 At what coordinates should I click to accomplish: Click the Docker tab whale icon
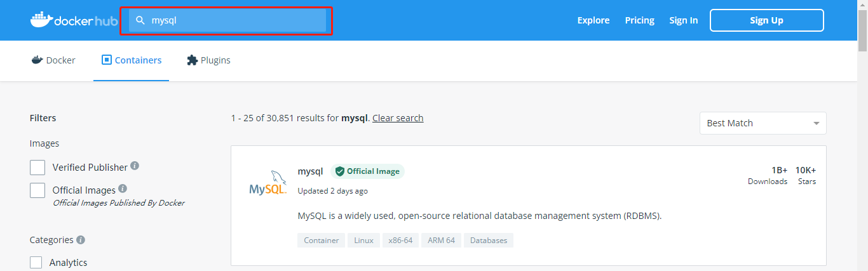[37, 60]
